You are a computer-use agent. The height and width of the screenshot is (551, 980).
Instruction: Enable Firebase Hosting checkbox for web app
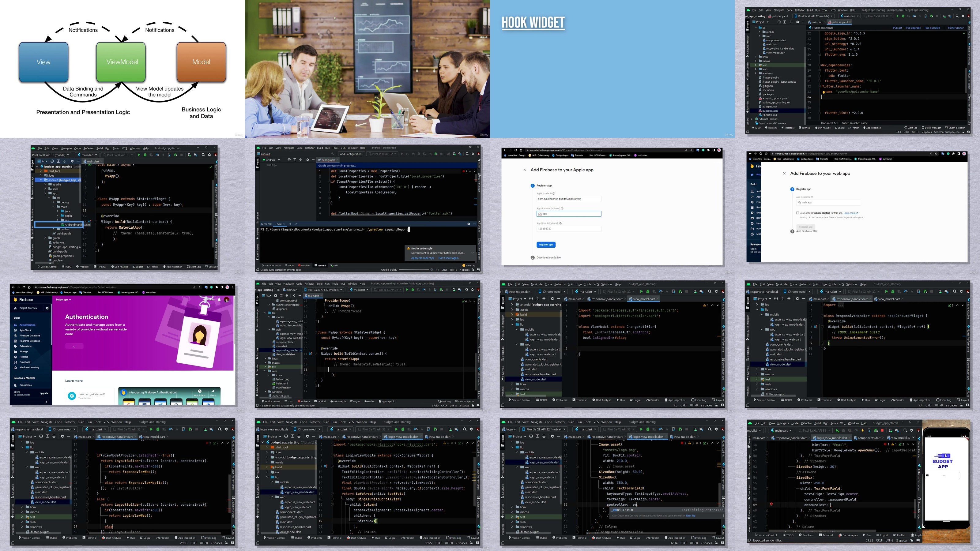coord(797,213)
